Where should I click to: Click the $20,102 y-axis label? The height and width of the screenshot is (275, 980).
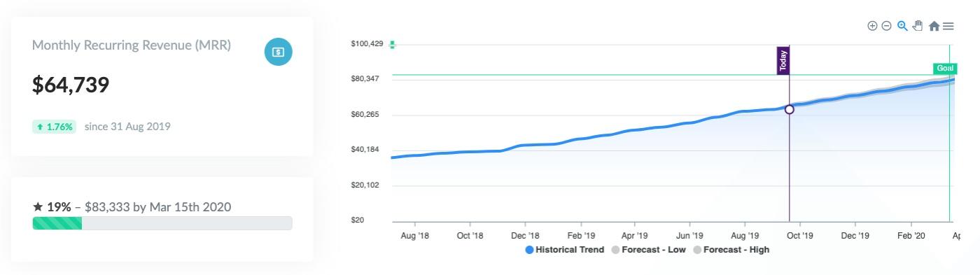click(x=365, y=185)
